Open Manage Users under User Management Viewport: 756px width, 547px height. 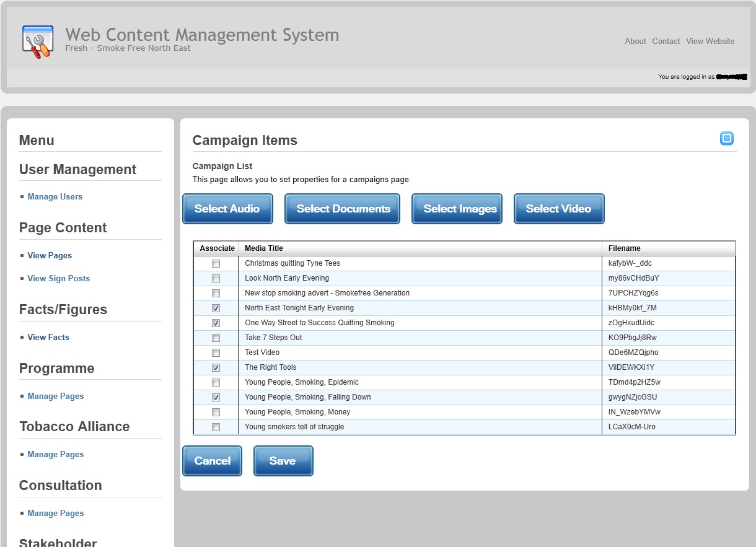click(x=55, y=197)
